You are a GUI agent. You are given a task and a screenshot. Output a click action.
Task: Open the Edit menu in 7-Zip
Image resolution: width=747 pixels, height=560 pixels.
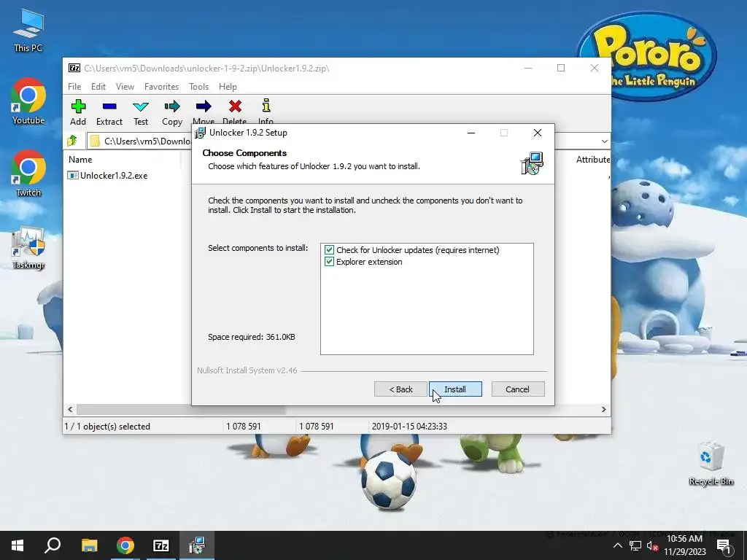[x=98, y=87]
